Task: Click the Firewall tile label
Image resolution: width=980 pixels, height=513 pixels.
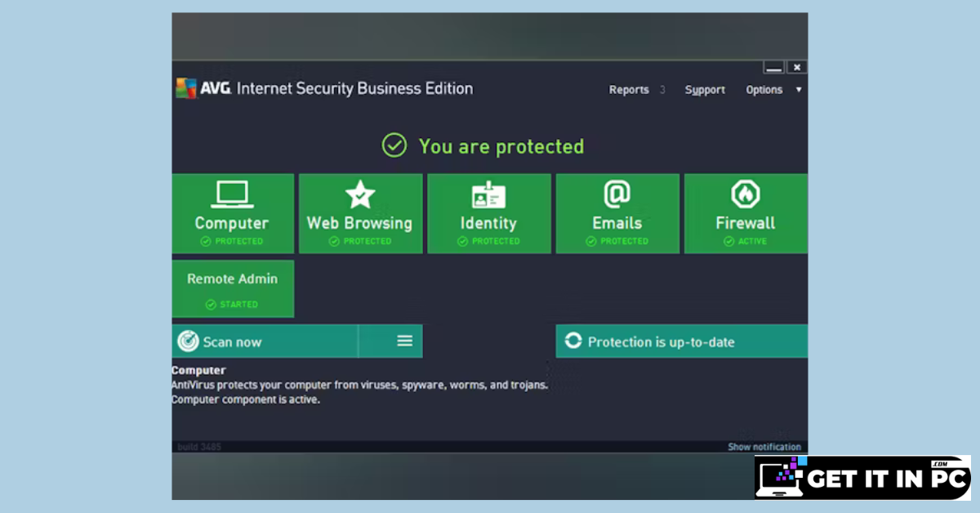Action: [746, 223]
